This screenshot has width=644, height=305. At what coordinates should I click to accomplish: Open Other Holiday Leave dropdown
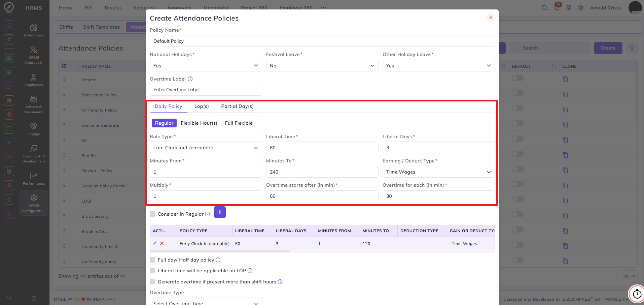coord(439,66)
